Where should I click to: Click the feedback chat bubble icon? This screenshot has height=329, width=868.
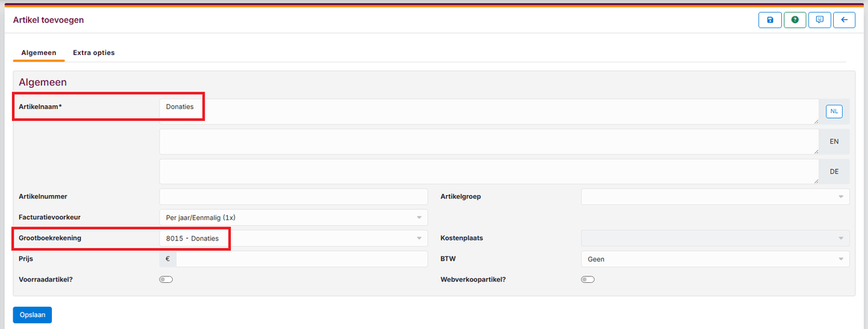[819, 20]
